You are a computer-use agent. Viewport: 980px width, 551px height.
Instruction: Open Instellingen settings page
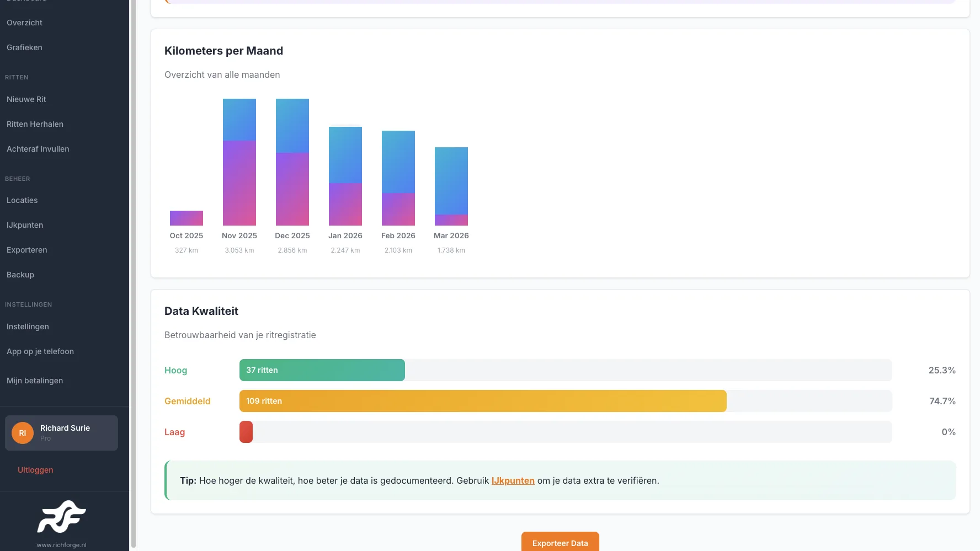pos(28,327)
